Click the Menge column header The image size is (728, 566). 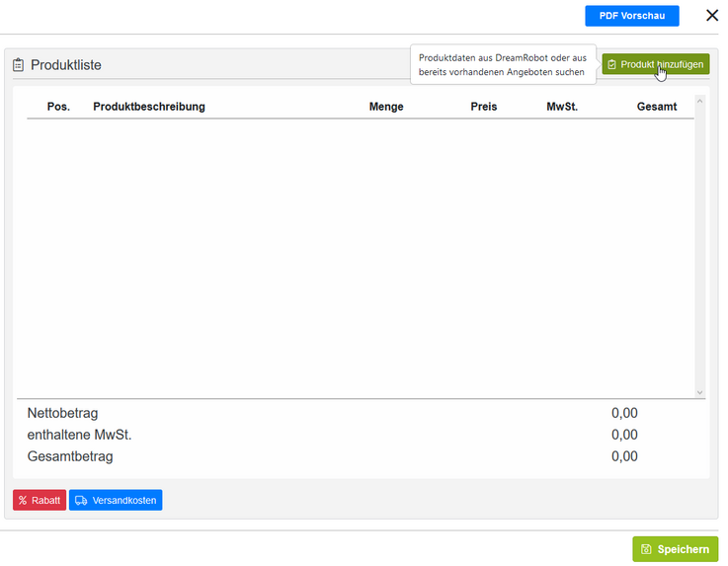tap(386, 107)
